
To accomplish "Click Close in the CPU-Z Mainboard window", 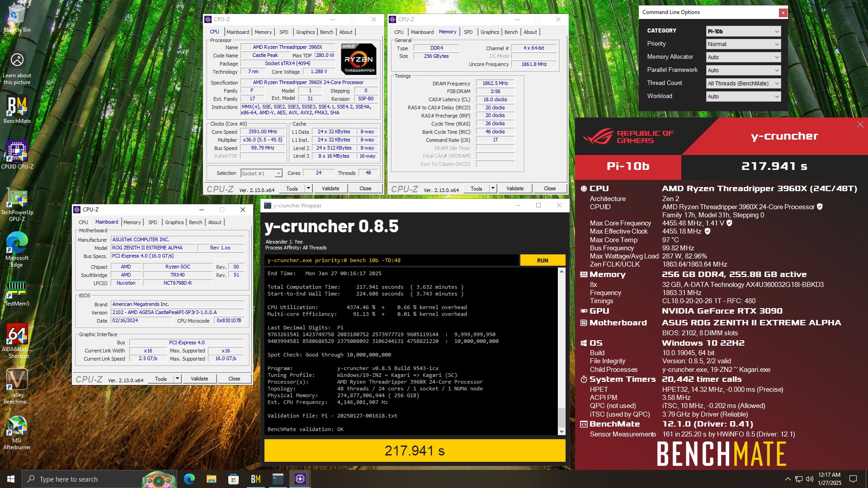I will pos(234,379).
